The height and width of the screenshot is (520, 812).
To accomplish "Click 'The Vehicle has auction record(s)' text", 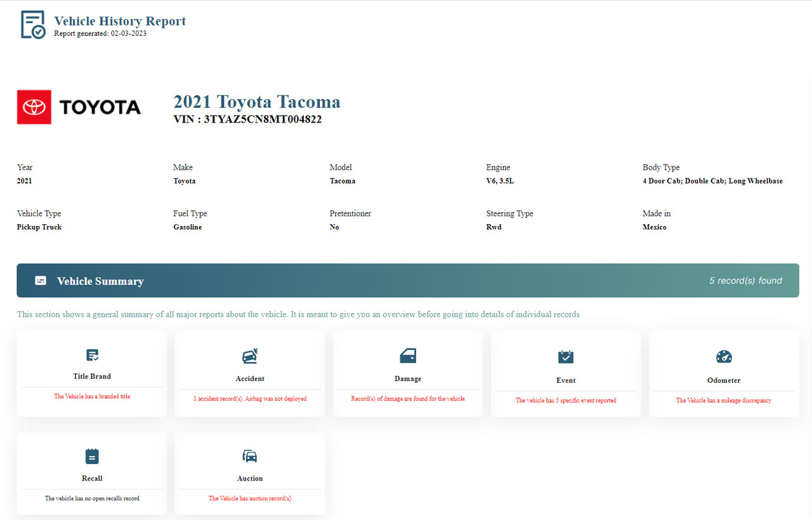I will tap(250, 498).
